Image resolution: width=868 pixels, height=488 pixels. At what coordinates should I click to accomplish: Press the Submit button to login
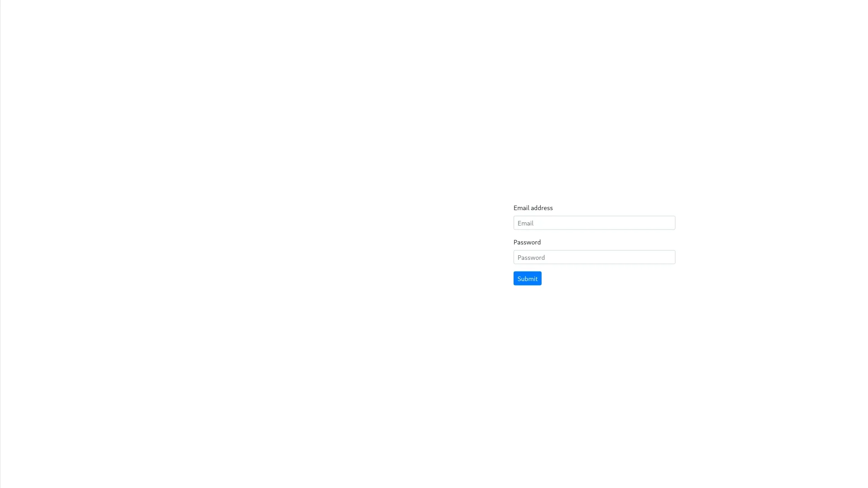(x=528, y=278)
